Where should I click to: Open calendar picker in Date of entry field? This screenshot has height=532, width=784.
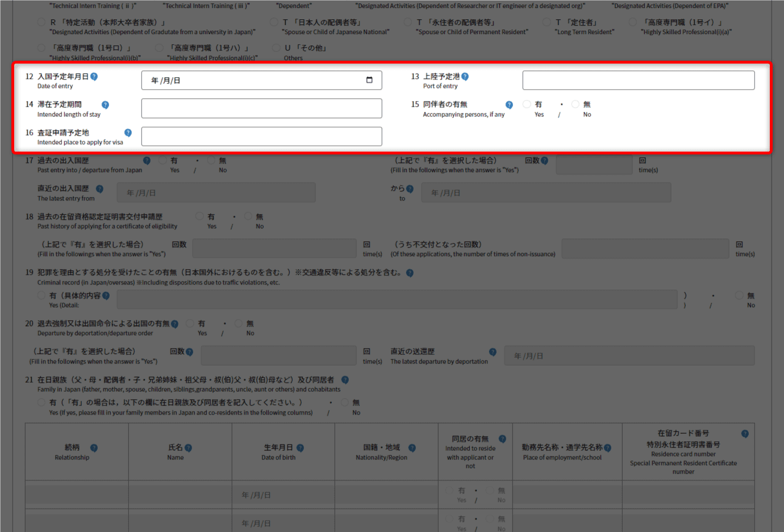[369, 80]
